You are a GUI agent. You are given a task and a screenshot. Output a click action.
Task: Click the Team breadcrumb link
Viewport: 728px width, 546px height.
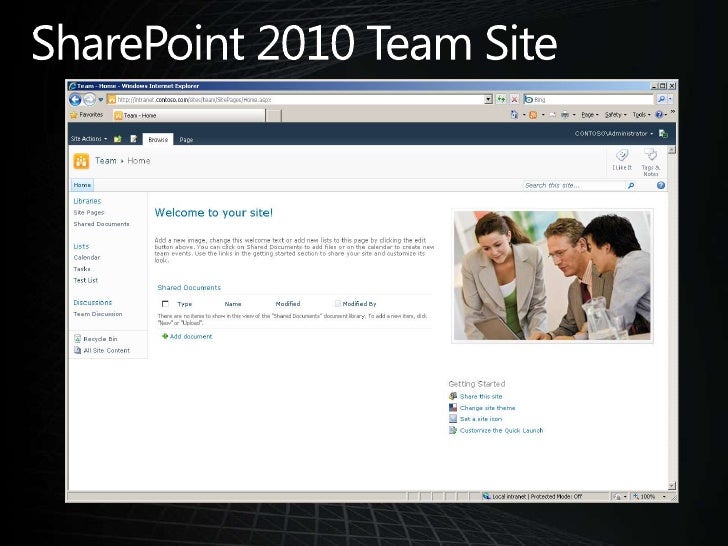pos(106,161)
